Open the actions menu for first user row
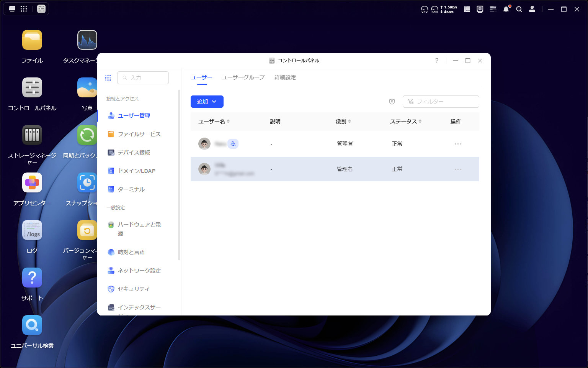Image resolution: width=588 pixels, height=368 pixels. click(458, 144)
